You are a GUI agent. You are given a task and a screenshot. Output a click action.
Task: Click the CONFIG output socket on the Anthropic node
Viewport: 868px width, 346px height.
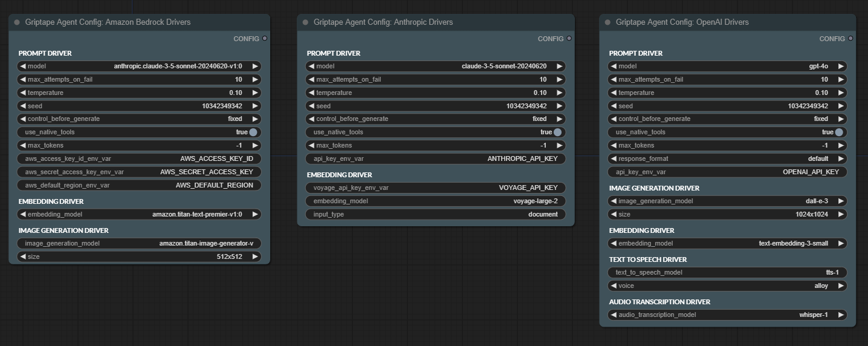[569, 39]
